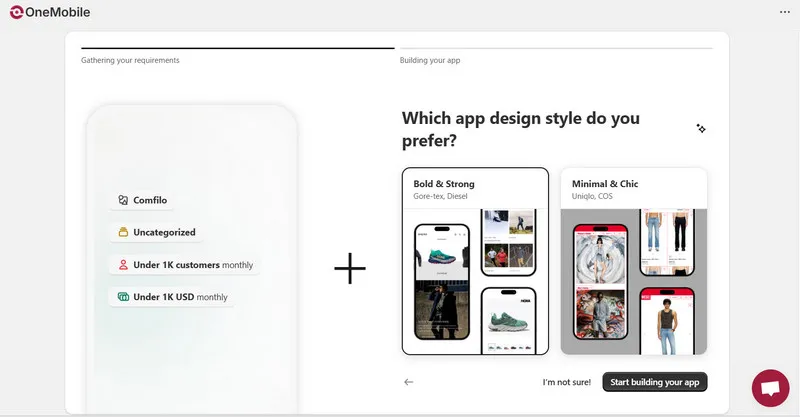Click Under 1K USD monthly chip

point(172,297)
